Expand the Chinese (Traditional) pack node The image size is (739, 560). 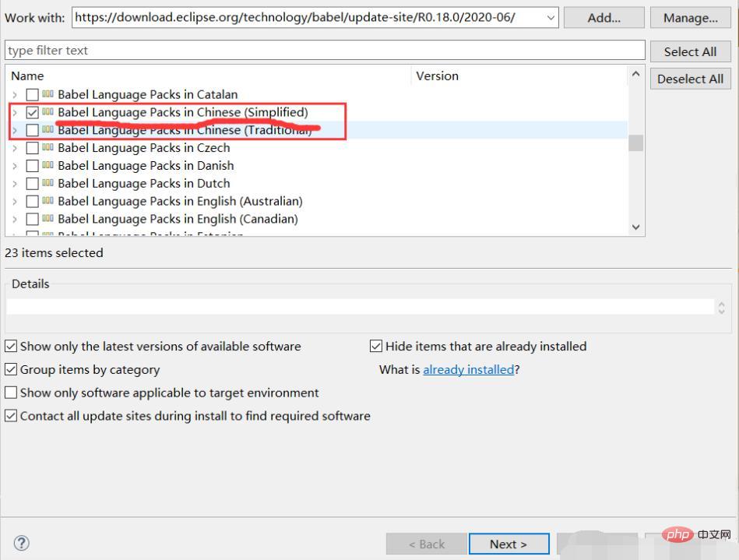(x=15, y=130)
